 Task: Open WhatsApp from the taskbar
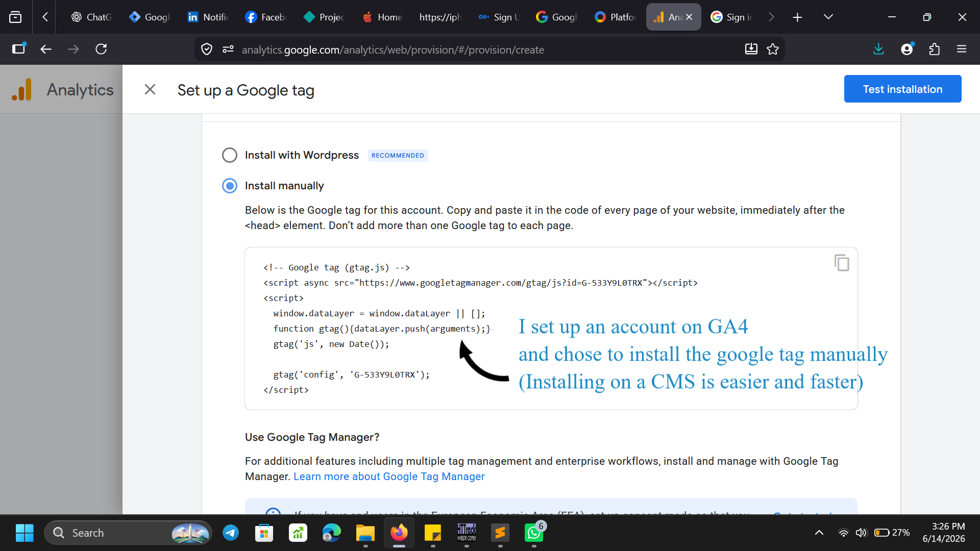[x=534, y=533]
